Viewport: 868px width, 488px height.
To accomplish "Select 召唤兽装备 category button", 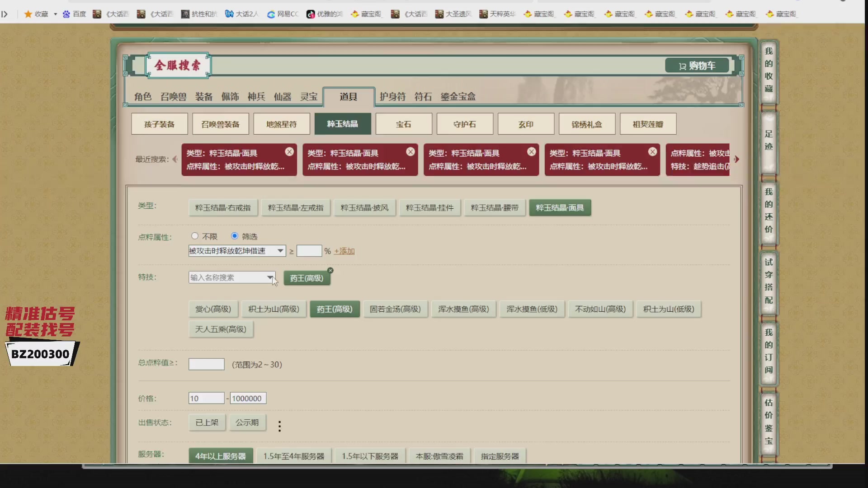I will 221,124.
